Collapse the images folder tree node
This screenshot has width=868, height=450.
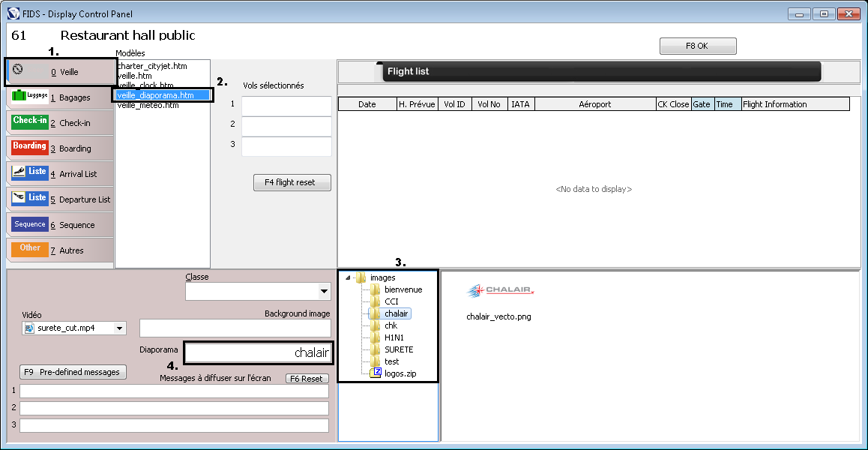tap(347, 278)
